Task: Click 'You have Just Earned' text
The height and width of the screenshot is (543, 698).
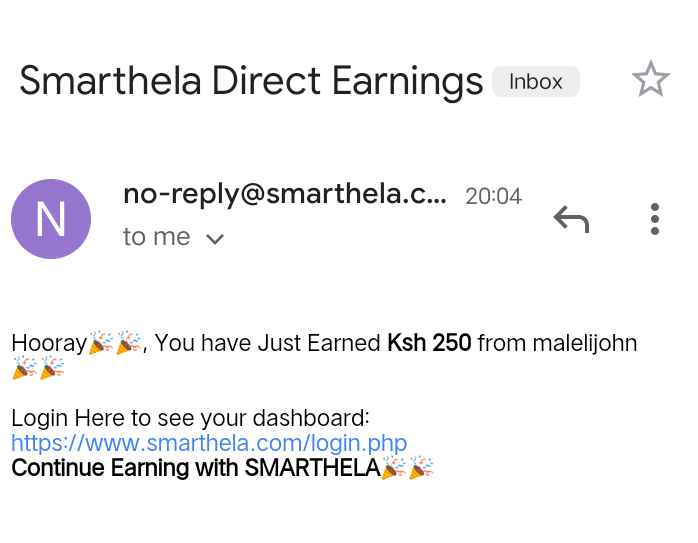Action: click(x=268, y=343)
